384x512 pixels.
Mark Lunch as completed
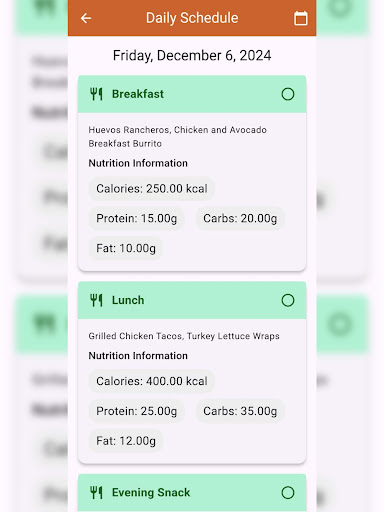coord(288,300)
